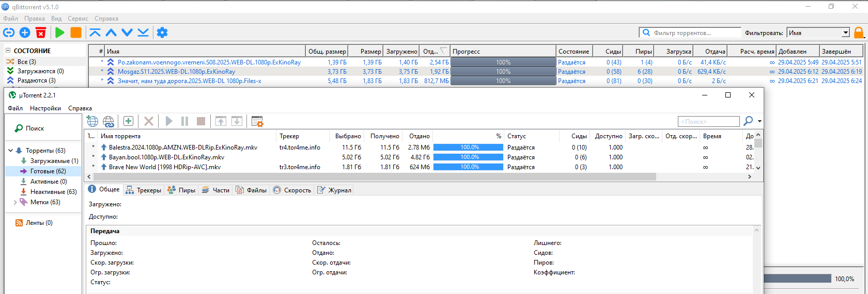This screenshot has width=868, height=294.
Task: Collapse the Торренты tree node in µTorrent
Action: pos(10,151)
